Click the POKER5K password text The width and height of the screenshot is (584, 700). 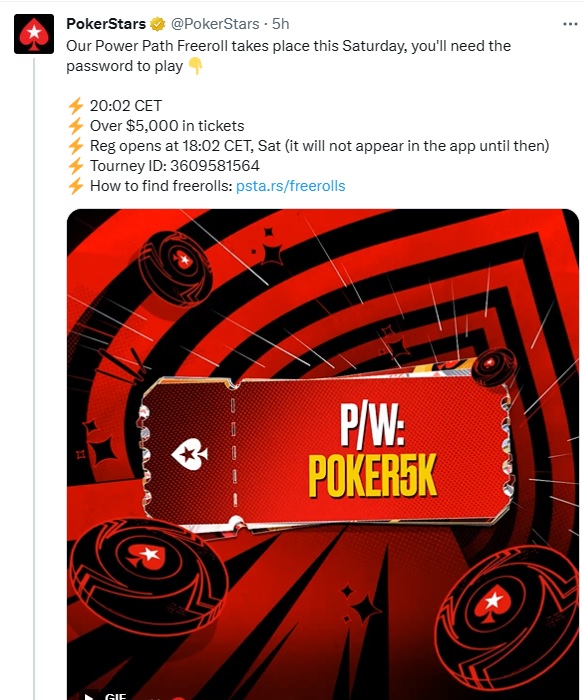pos(373,477)
